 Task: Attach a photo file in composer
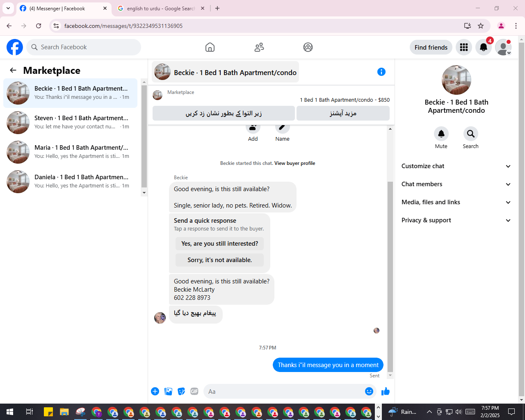tap(168, 391)
